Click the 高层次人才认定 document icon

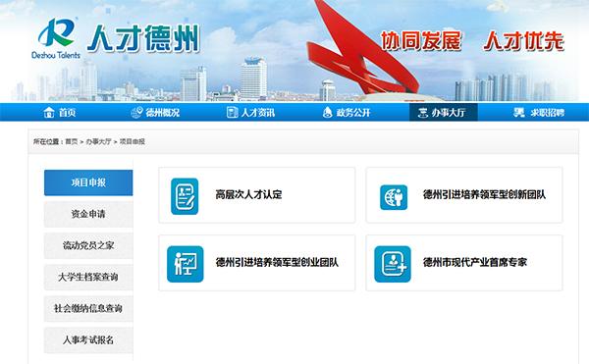coord(185,196)
